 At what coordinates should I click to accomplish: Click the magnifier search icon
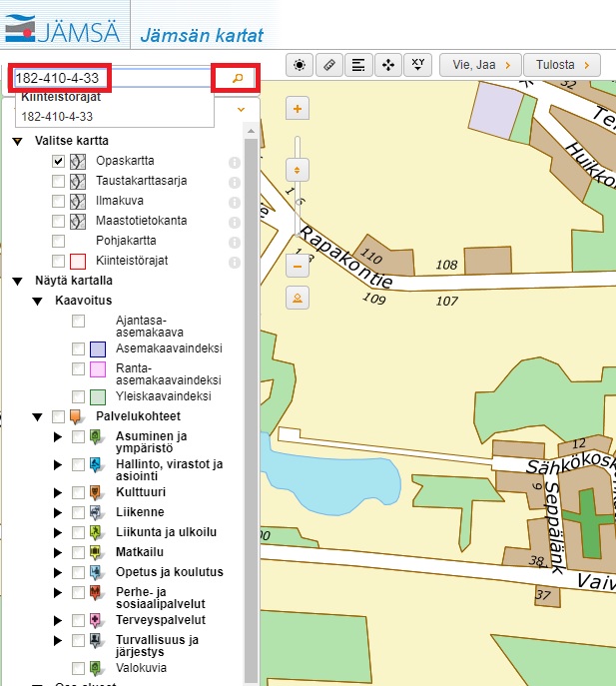238,78
